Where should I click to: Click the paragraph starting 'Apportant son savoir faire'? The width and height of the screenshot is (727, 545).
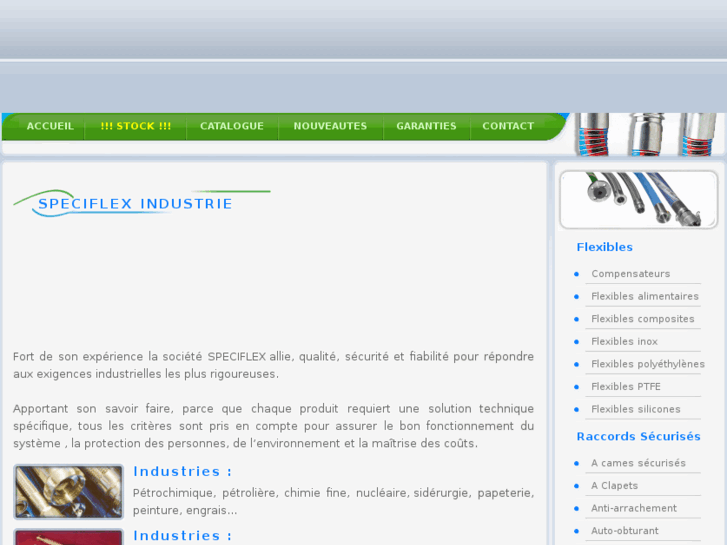274,426
